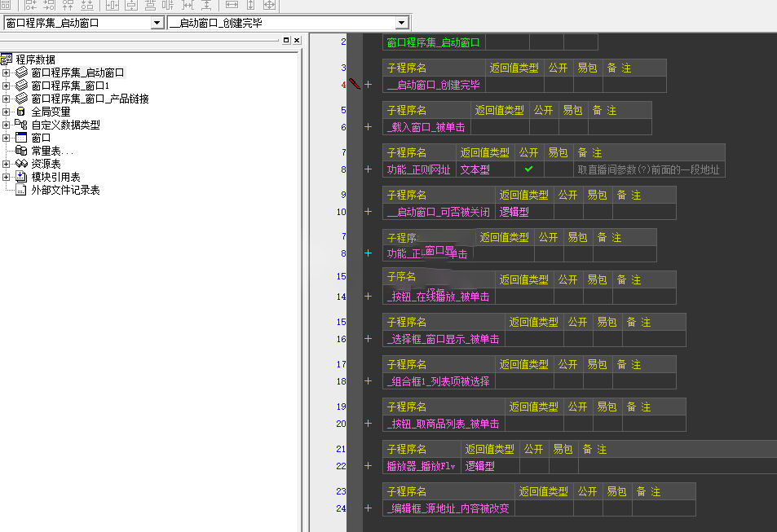Image resolution: width=777 pixels, height=532 pixels.
Task: Click the same width and height toolbar icon
Action: coord(269,5)
